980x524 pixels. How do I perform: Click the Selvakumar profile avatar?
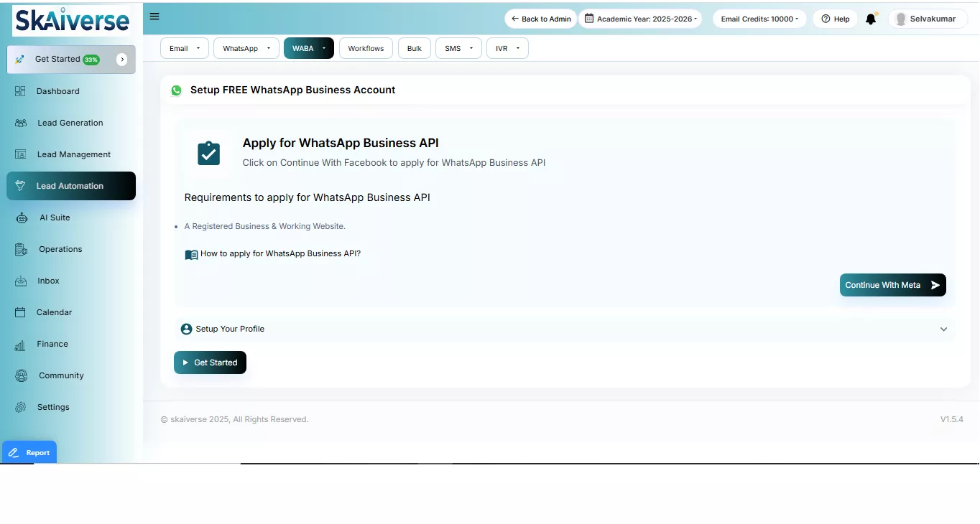(x=901, y=19)
